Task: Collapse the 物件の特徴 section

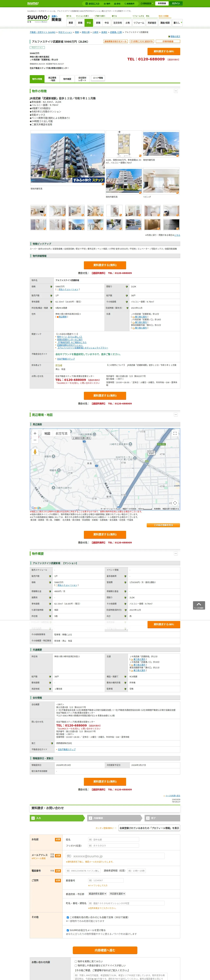Action: point(176,91)
